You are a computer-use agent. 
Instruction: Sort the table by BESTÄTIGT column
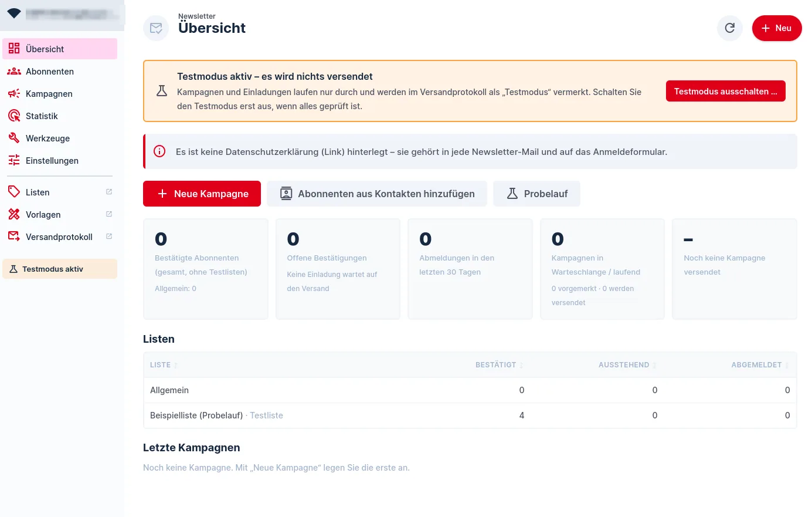coord(500,365)
